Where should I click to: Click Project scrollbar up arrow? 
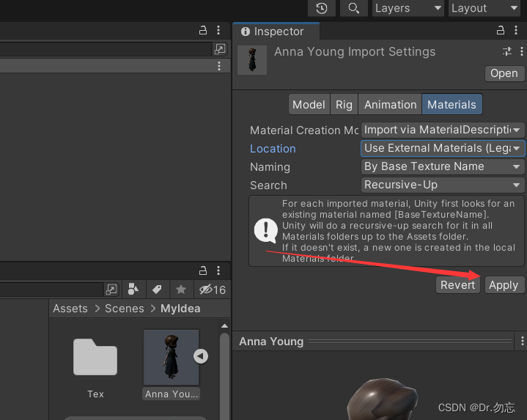224,326
